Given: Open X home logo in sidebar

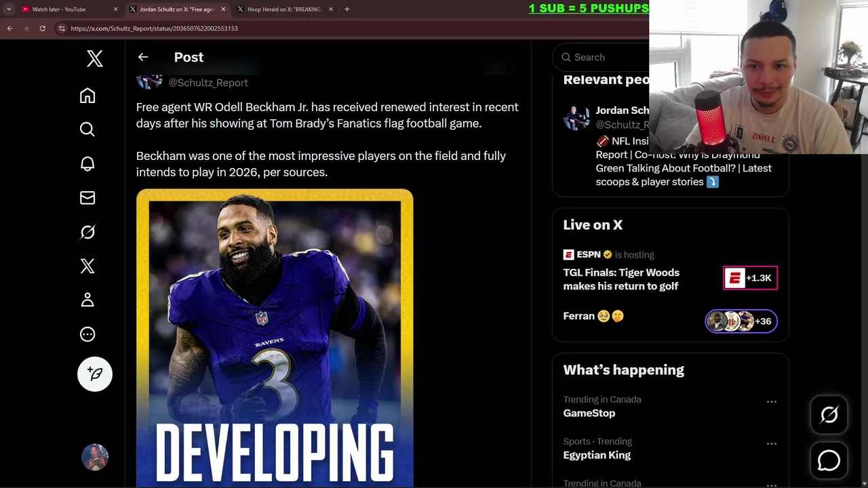Looking at the screenshot, I should pyautogui.click(x=95, y=58).
